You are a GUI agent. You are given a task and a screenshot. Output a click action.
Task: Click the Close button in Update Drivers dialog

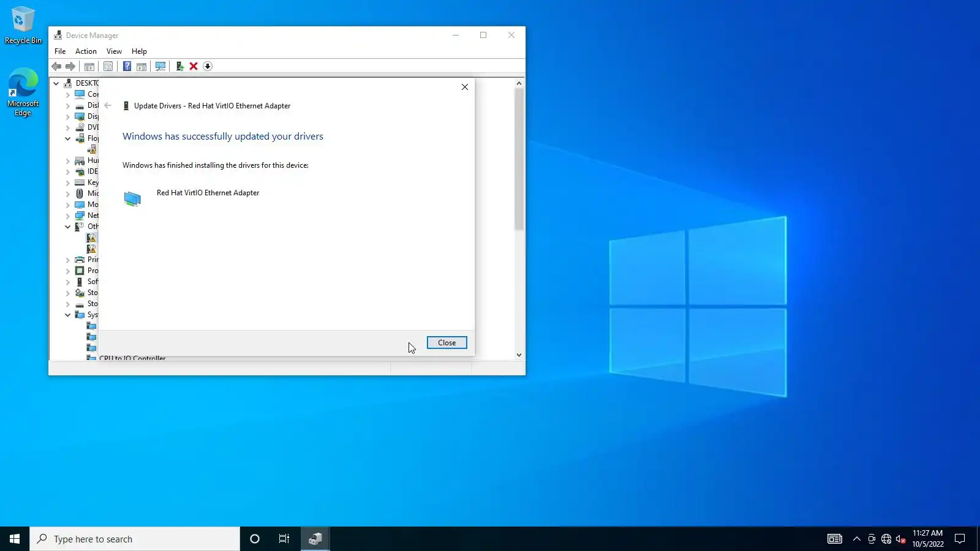point(447,343)
